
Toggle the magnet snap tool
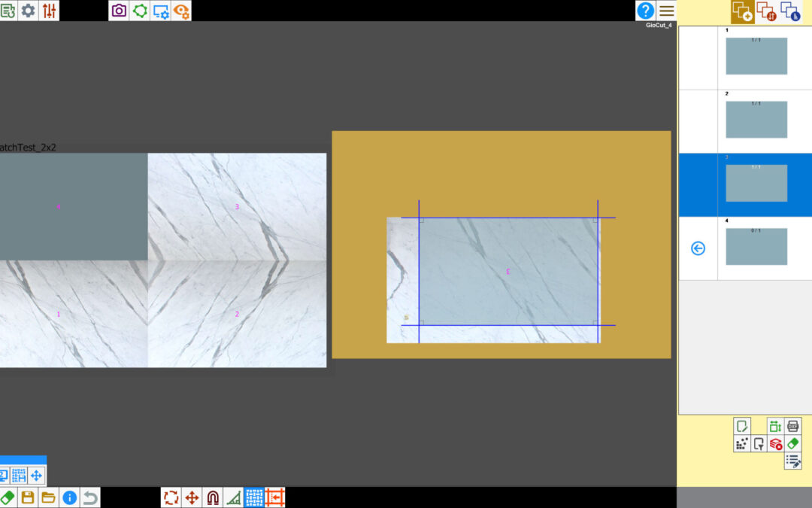213,497
